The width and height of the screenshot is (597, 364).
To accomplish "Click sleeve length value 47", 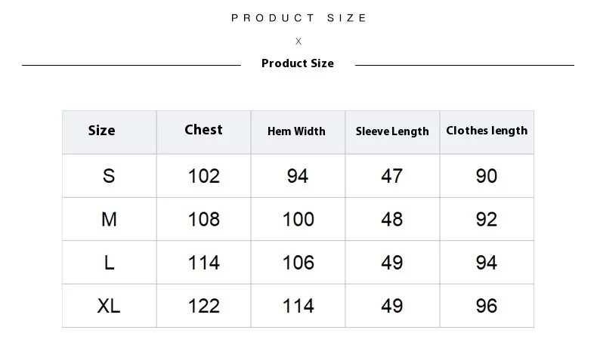I will click(x=391, y=176).
